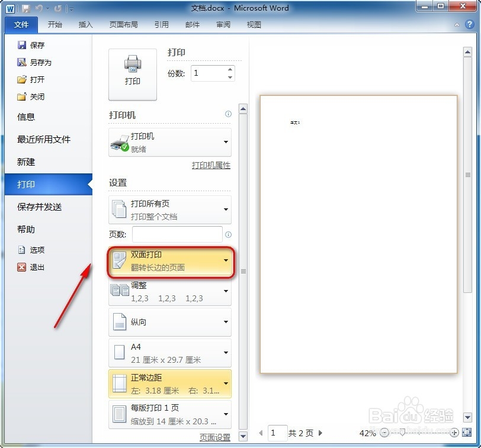Switch to the View tab
Viewport: 481px width, 448px height.
tap(254, 24)
